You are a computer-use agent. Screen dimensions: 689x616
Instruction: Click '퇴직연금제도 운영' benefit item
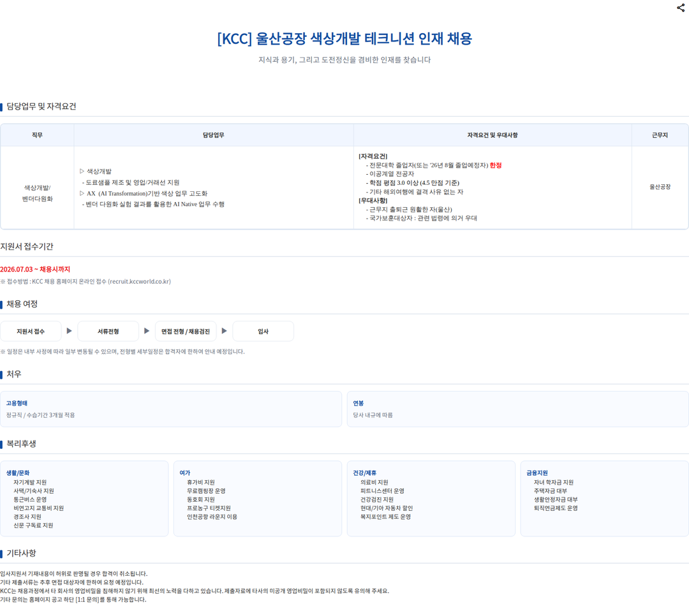(556, 508)
